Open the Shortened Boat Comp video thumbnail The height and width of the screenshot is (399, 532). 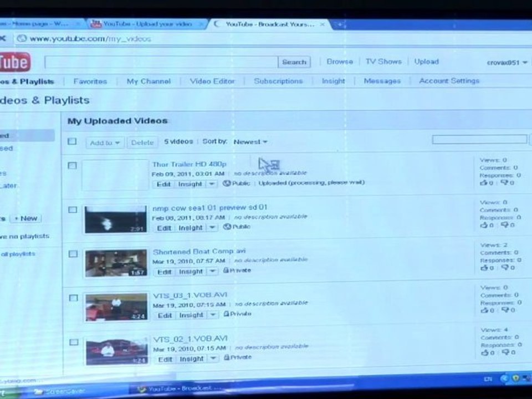pyautogui.click(x=116, y=263)
